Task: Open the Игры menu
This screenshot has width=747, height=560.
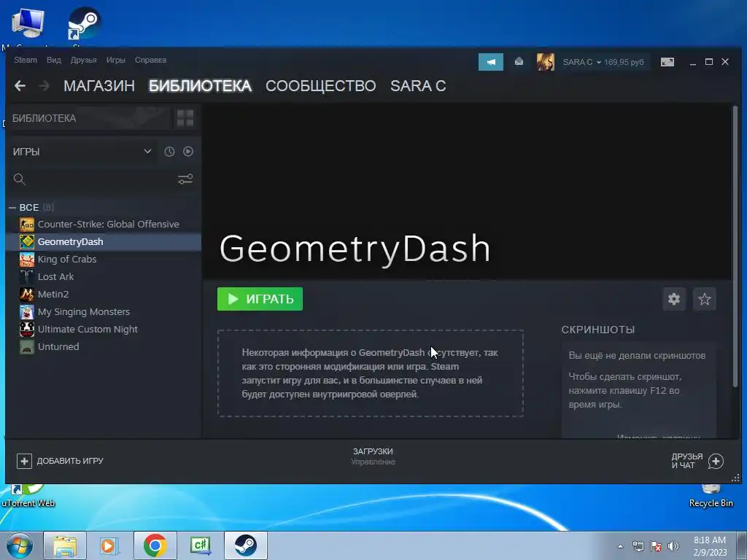Action: pos(116,60)
